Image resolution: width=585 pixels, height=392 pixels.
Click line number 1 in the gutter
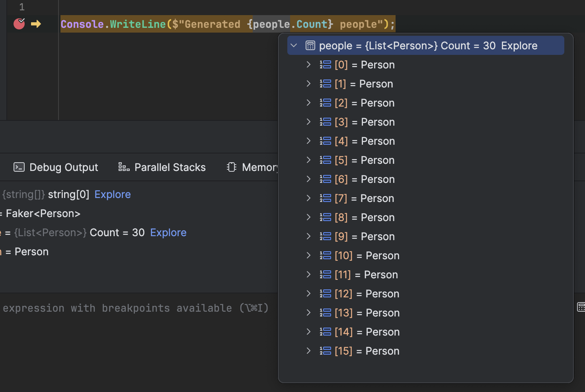(22, 7)
